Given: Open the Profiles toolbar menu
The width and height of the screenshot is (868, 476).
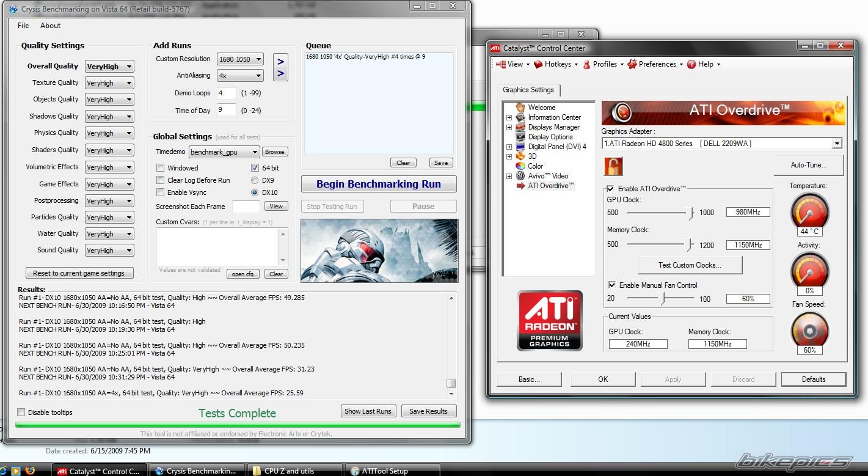Looking at the screenshot, I should pos(604,64).
